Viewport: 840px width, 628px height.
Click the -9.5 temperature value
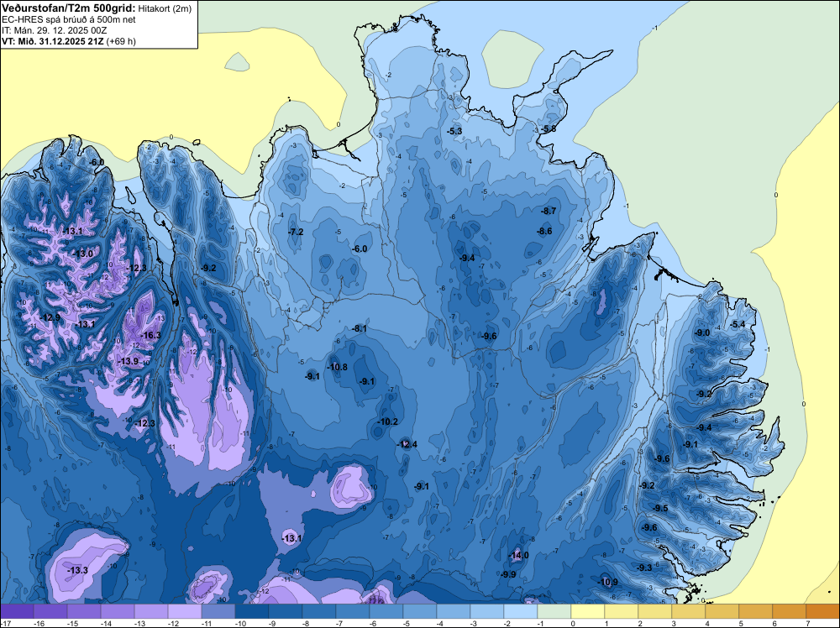660,508
